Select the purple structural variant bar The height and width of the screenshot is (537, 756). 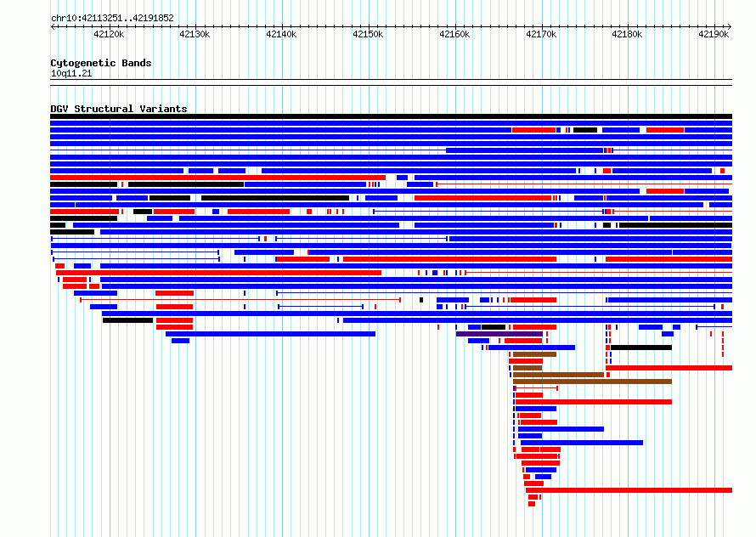click(x=499, y=334)
